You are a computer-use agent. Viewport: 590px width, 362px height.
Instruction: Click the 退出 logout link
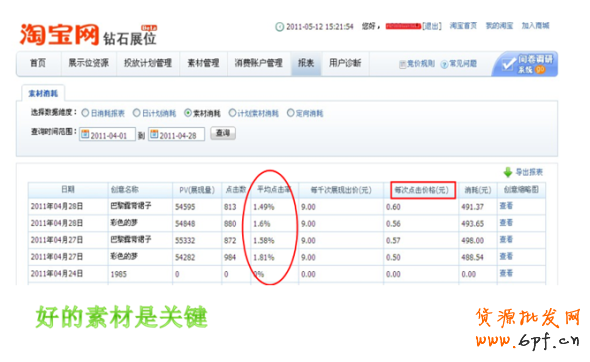(432, 26)
